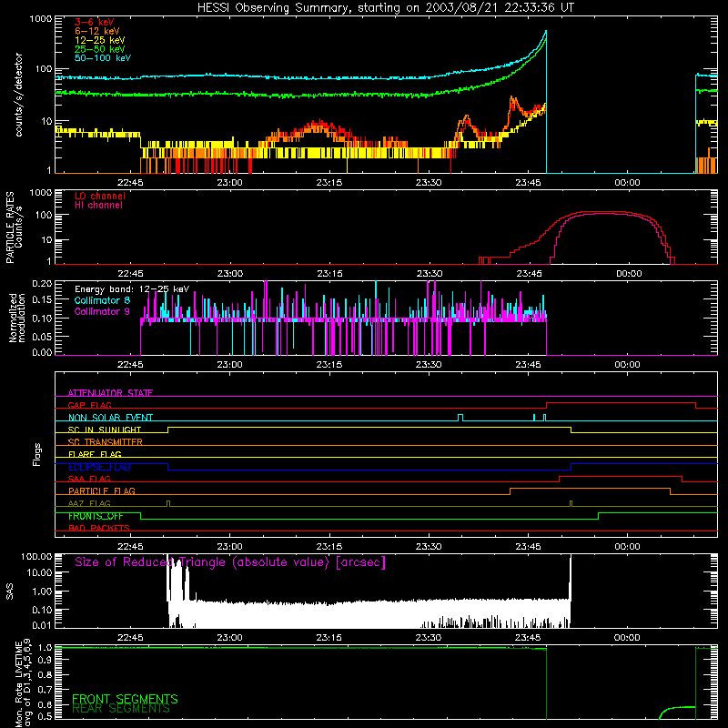The height and width of the screenshot is (728, 728).
Task: Click the 100.00 label on SAS y-axis
Action: [36, 556]
